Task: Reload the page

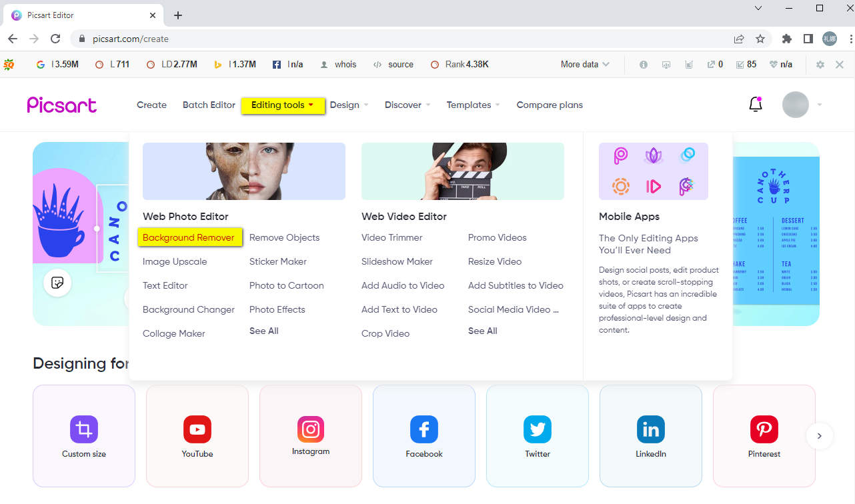Action: [55, 39]
